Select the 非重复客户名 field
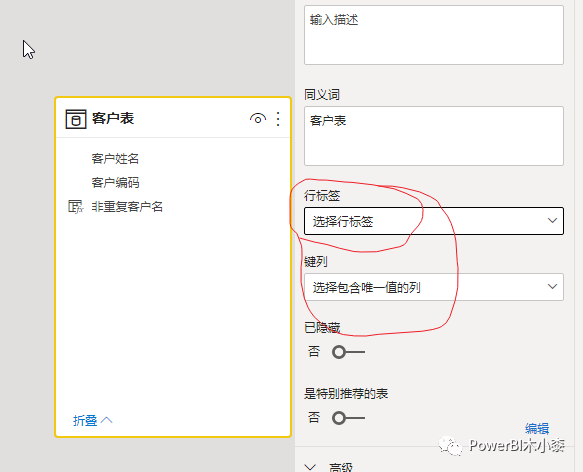This screenshot has height=472, width=583. pyautogui.click(x=127, y=206)
